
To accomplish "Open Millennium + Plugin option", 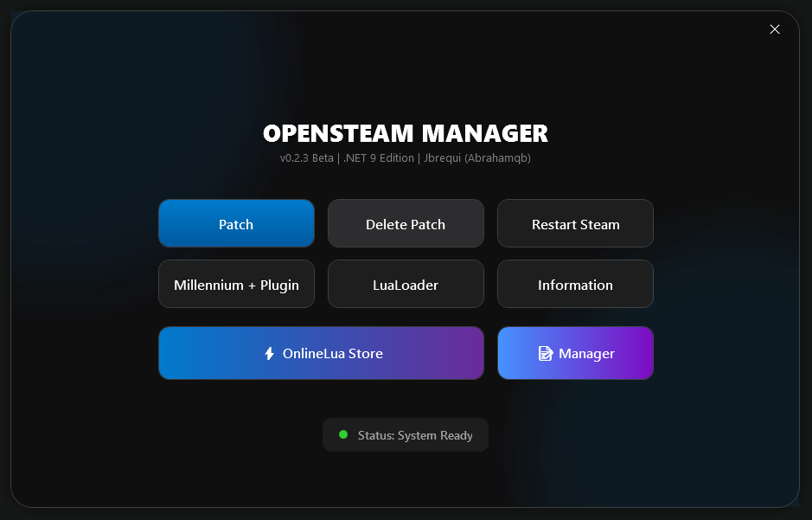I will tap(236, 284).
